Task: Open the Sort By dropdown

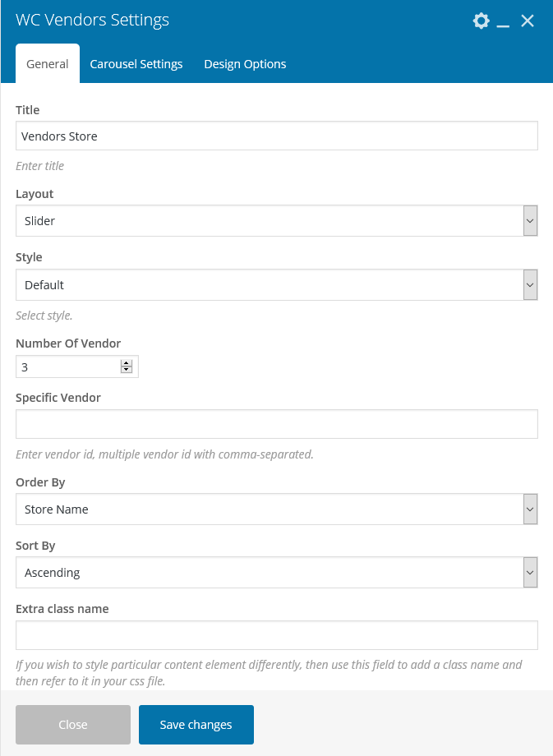Action: coord(530,573)
